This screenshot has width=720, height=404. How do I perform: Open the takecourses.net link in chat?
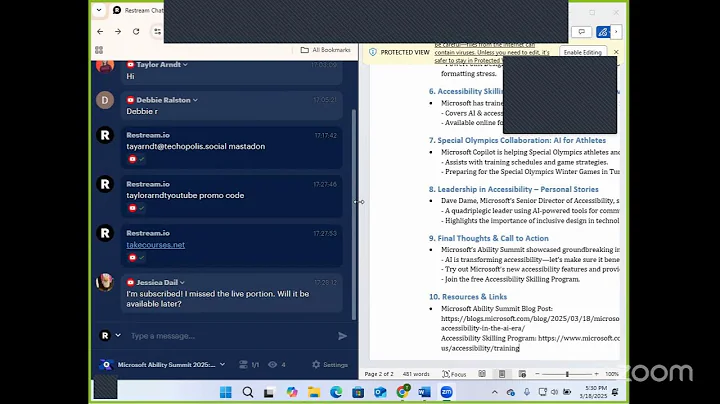[156, 245]
